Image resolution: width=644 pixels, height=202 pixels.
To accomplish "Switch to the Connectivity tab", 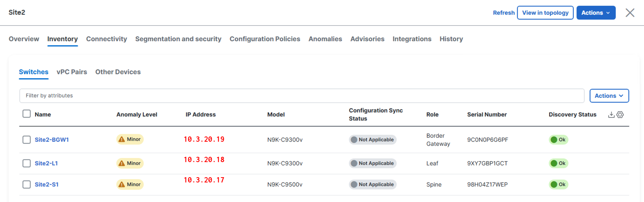I will (107, 39).
